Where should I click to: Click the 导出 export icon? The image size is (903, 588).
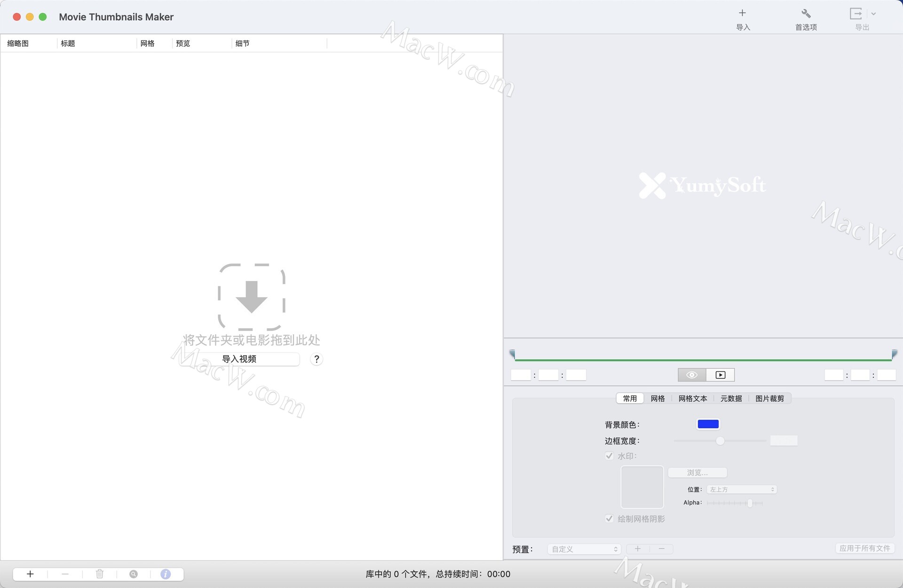[x=856, y=13]
